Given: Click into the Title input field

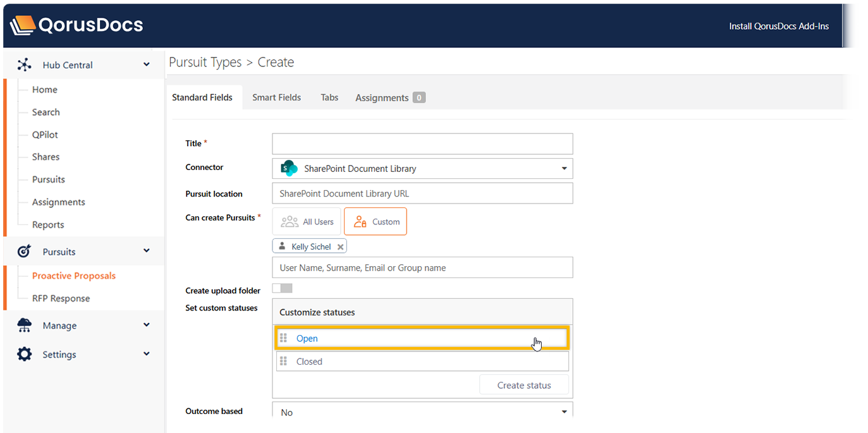Looking at the screenshot, I should [x=422, y=144].
